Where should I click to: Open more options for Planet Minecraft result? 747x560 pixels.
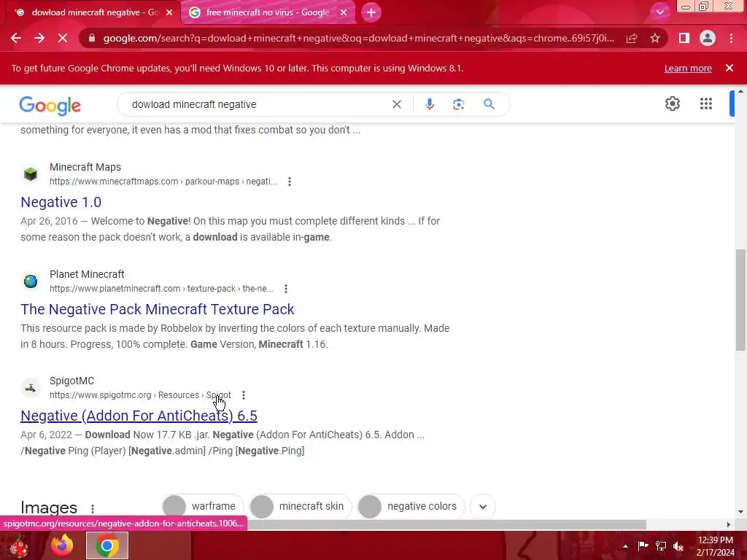pos(285,289)
